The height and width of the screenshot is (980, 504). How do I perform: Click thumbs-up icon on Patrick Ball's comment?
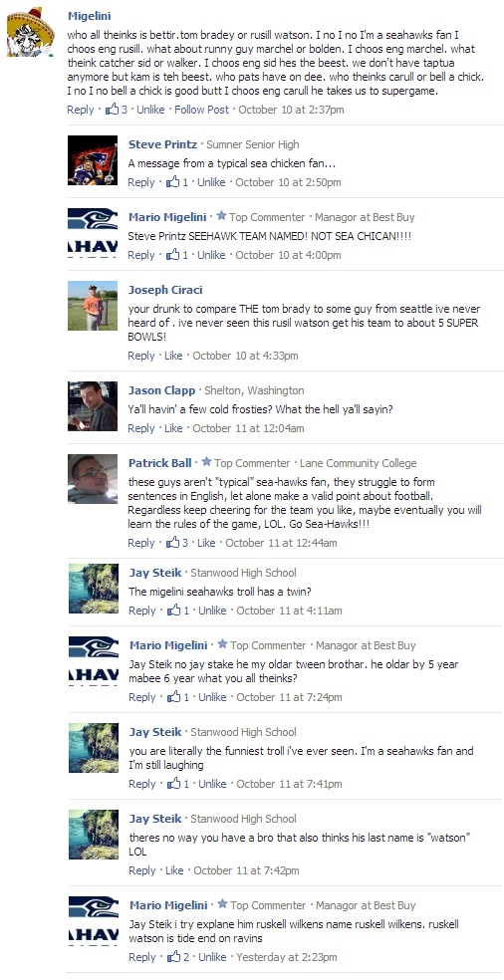click(x=172, y=543)
